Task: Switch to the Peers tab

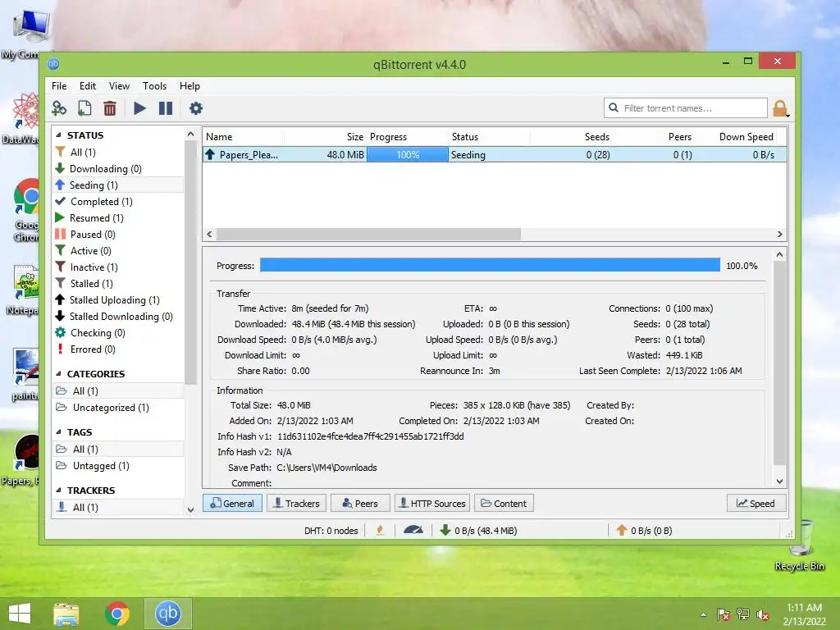Action: (360, 504)
